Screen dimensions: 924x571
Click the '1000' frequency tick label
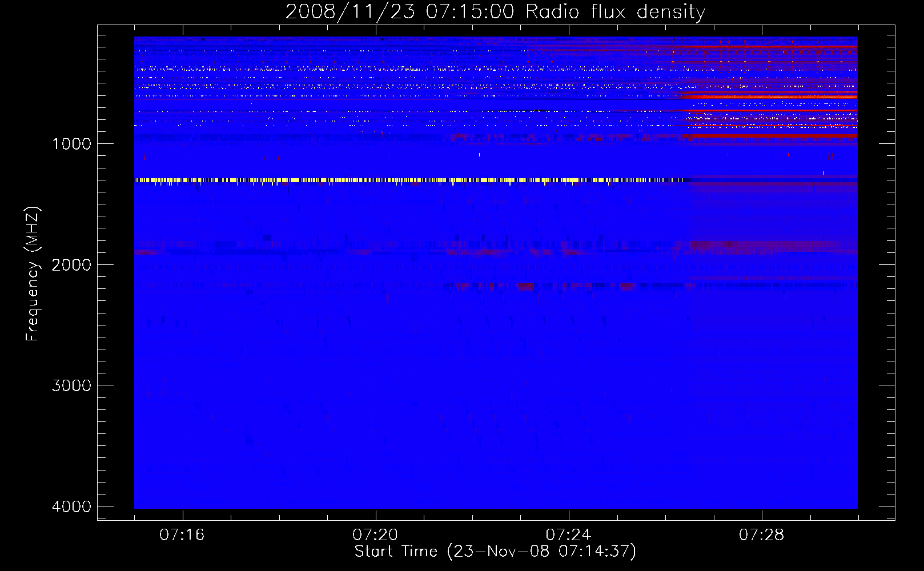pyautogui.click(x=71, y=144)
